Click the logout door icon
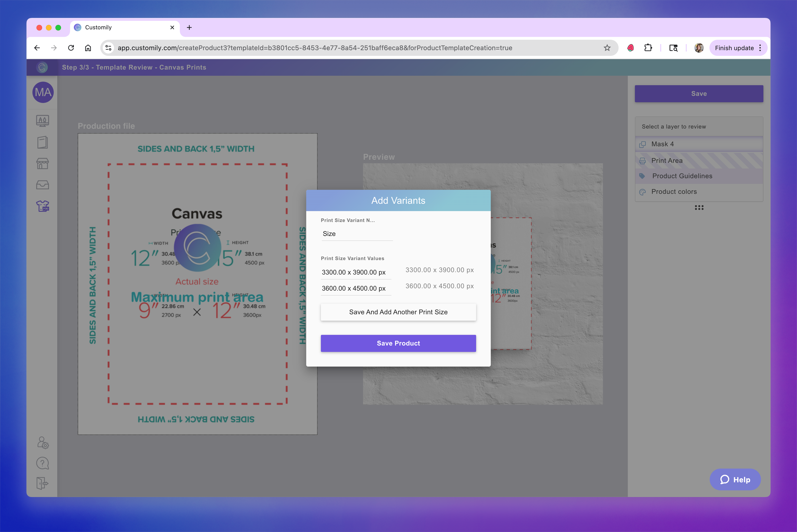The height and width of the screenshot is (532, 797). pos(43,483)
